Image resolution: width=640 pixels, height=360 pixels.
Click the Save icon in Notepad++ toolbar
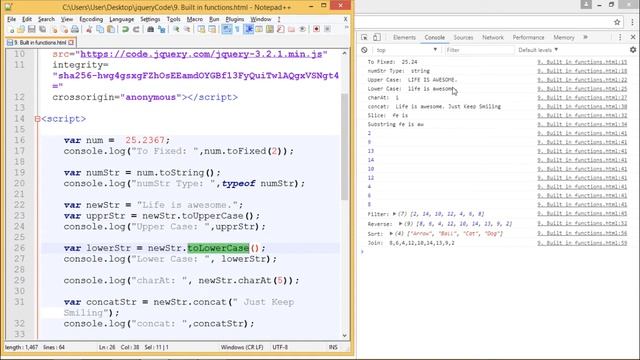coord(31,29)
